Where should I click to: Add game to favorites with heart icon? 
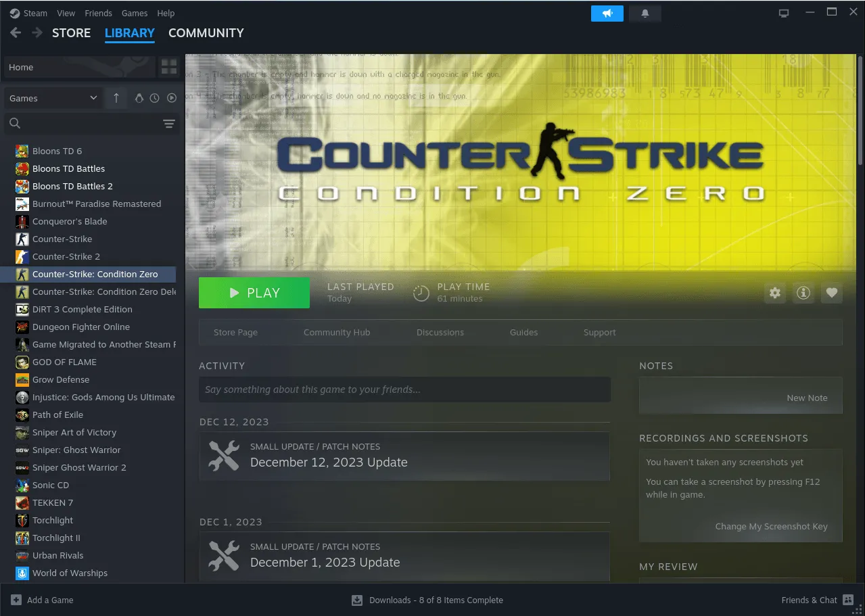click(832, 293)
